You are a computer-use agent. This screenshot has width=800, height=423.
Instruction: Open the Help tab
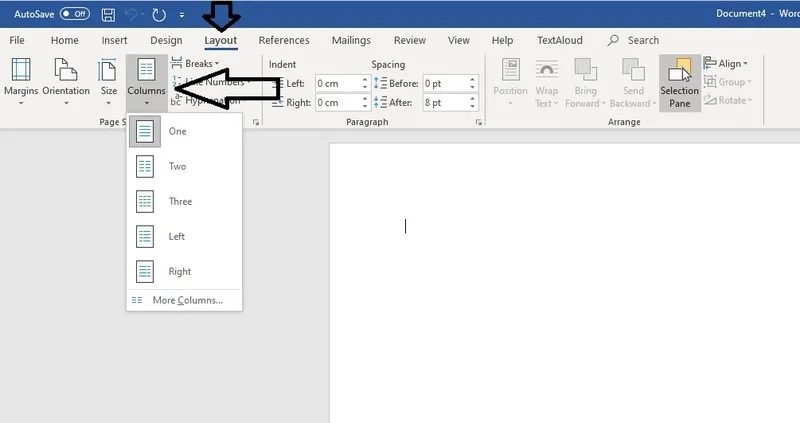(x=503, y=40)
